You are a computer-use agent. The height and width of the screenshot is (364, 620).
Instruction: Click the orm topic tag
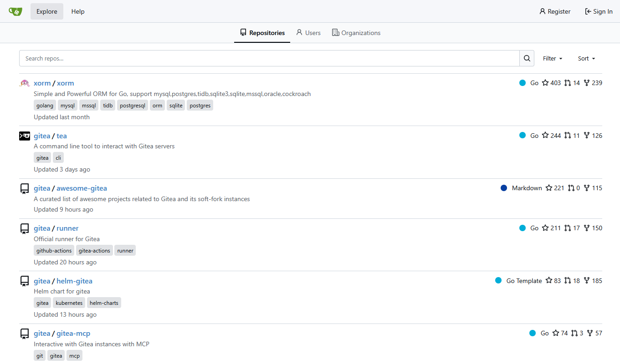pos(157,106)
